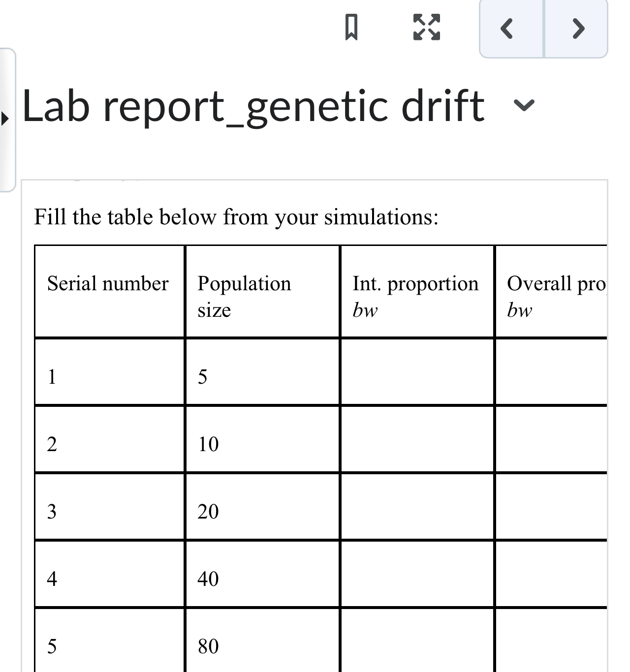Expand the left navigation sidebar arrow
Screen dimensions: 630x672
pos(5,118)
